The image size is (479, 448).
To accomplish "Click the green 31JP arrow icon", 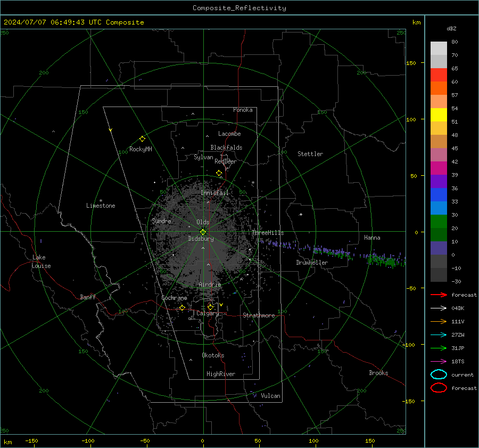I will pyautogui.click(x=439, y=348).
